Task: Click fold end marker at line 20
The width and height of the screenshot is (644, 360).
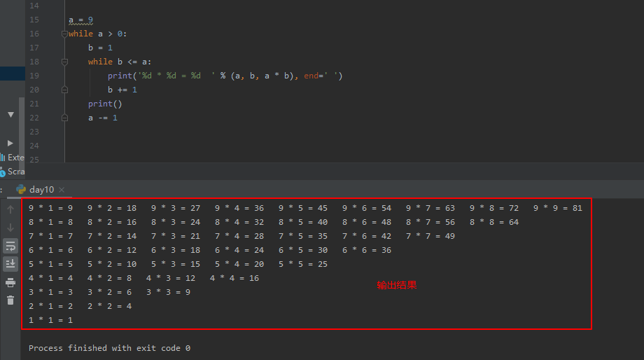Action: click(64, 90)
